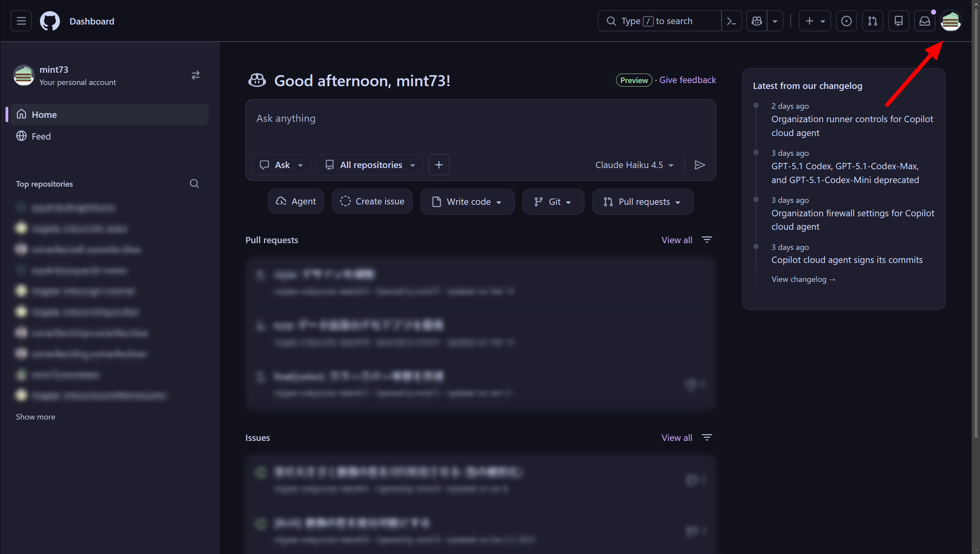Open filter icon for Pull requests
Screen dimensions: 980x554
pos(707,240)
